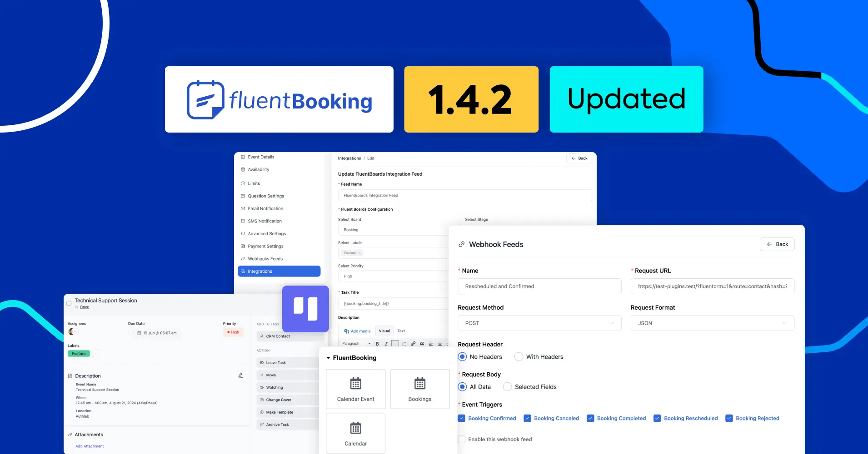
Task: Select the Bookings block
Action: point(420,389)
